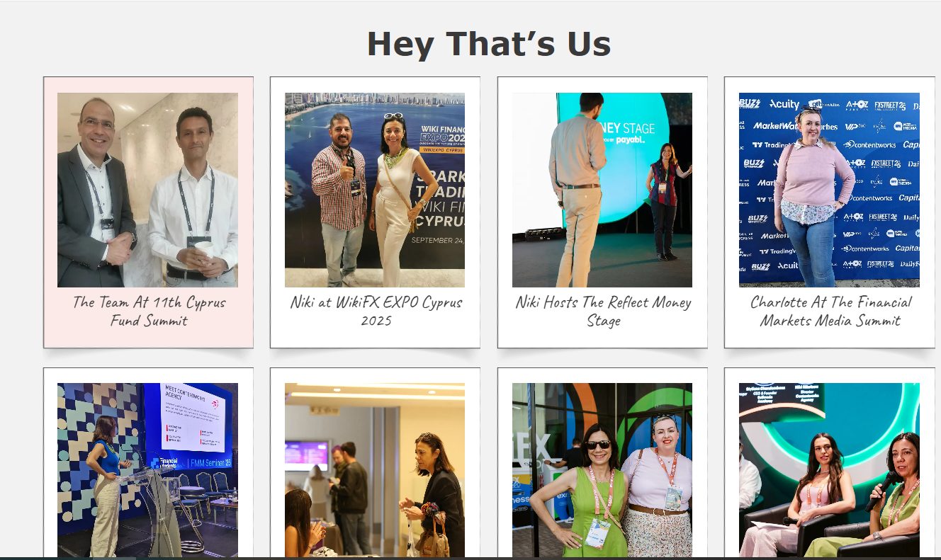Screen dimensions: 941x560
Task: Click the Acuity logo on the blue backdrop
Action: [784, 104]
